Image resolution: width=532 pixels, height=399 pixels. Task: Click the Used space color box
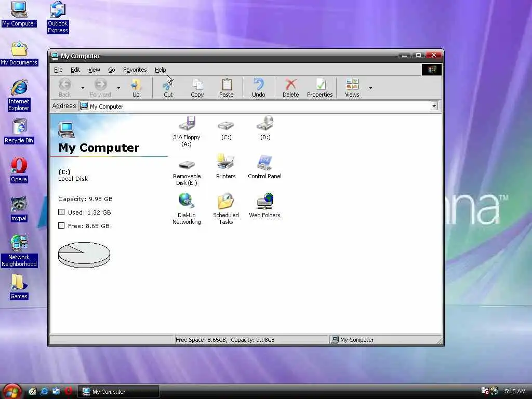61,212
